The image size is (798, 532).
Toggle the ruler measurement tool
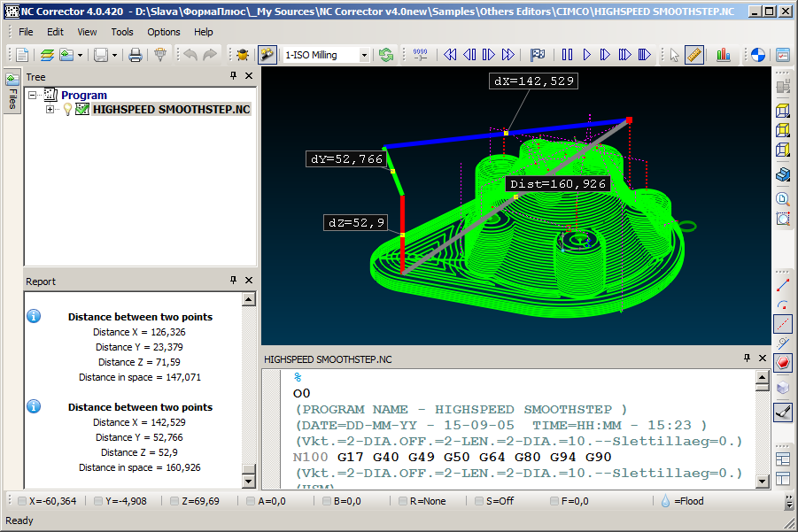pos(694,54)
